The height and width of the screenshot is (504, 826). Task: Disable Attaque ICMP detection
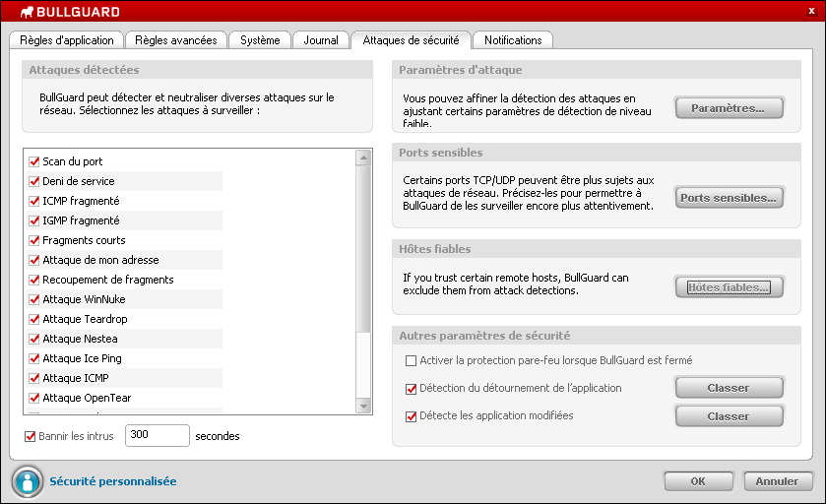click(x=34, y=378)
